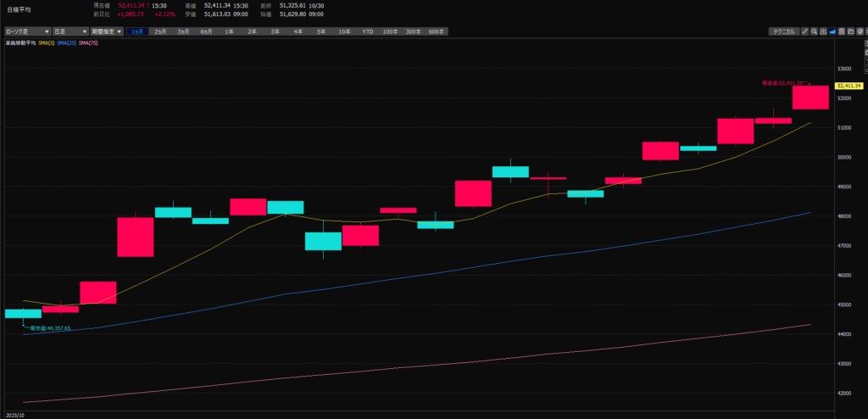
Task: Choose the 300本 bar count option
Action: 413,31
